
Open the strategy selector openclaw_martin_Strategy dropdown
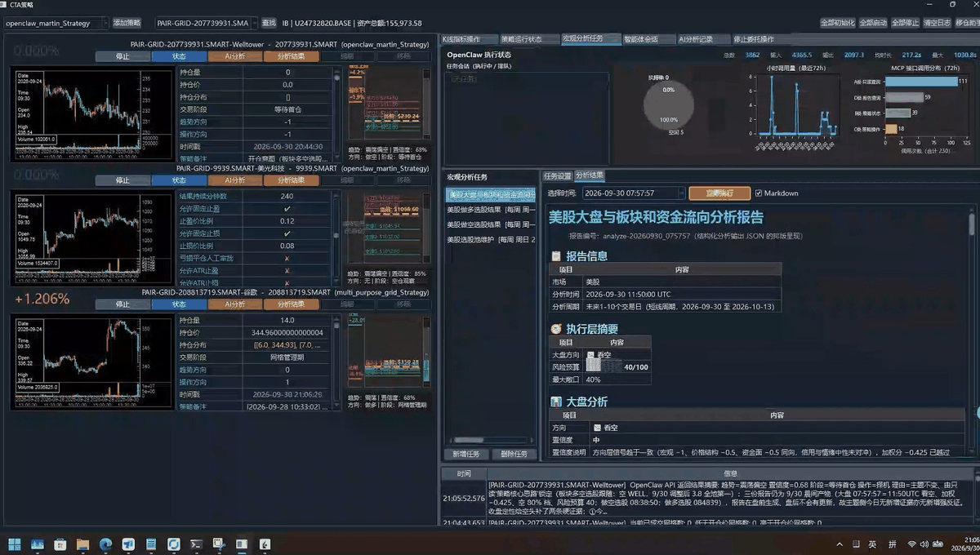click(x=56, y=23)
